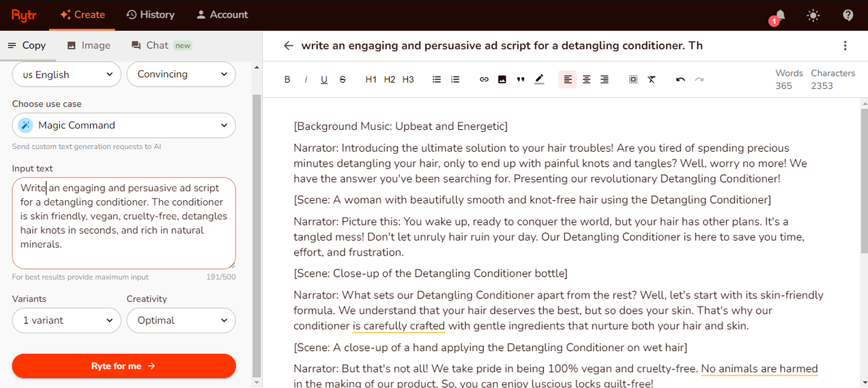Underline the selected text
The height and width of the screenshot is (388, 868).
(324, 79)
